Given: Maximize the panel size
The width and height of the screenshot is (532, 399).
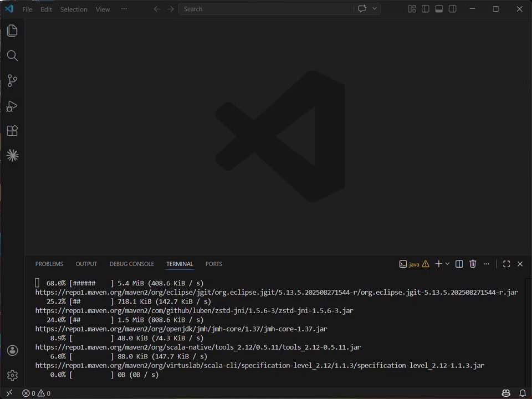Looking at the screenshot, I should coord(507,264).
